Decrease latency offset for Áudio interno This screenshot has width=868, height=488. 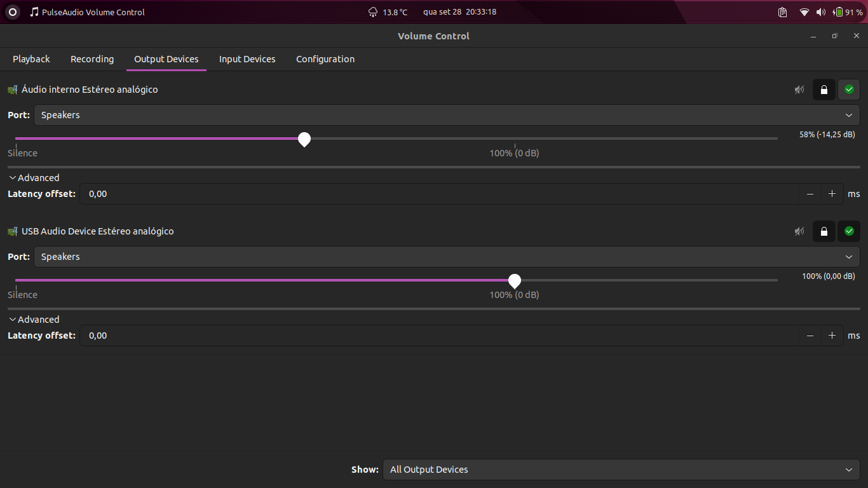pyautogui.click(x=810, y=194)
